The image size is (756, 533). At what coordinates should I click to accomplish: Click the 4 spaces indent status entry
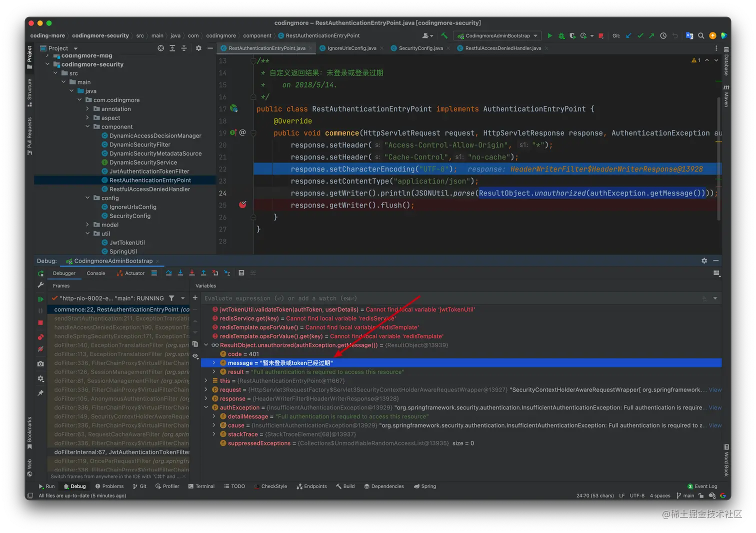click(x=660, y=495)
